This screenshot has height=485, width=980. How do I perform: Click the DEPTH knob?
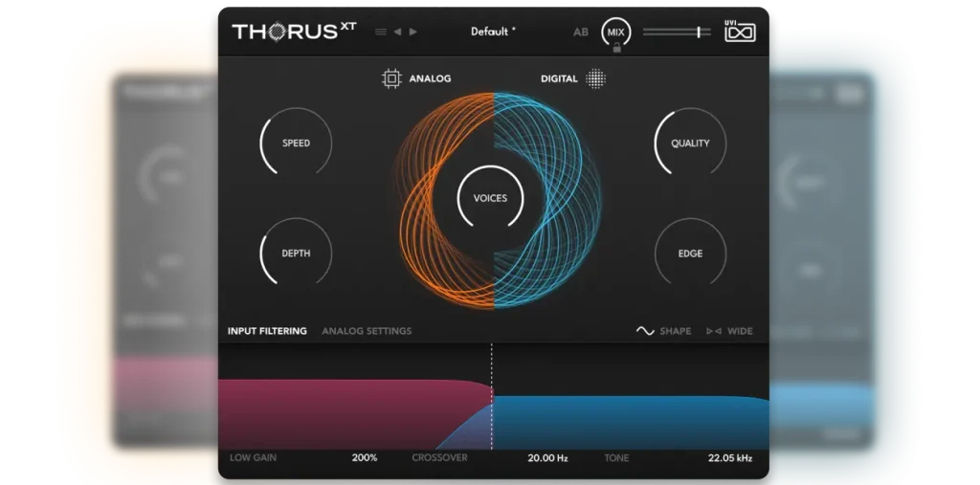296,254
